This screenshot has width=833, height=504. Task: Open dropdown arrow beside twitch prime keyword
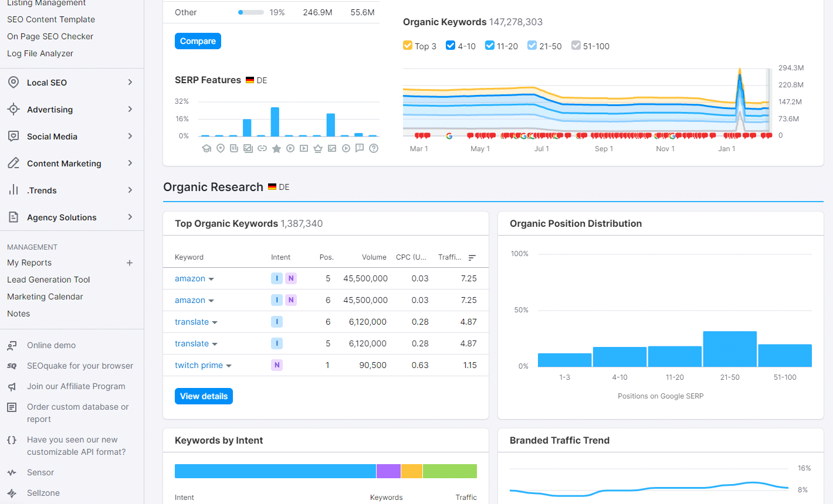point(229,366)
